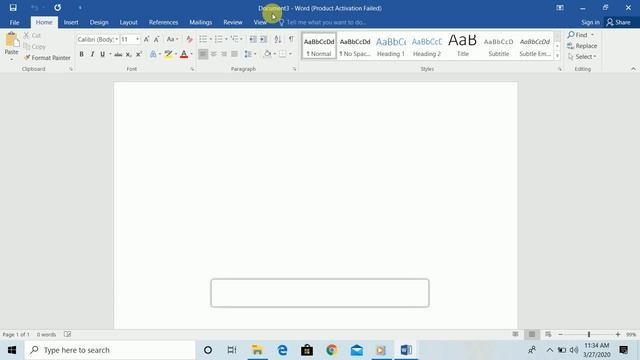Decrease the paragraph indent
Screen dimensions: 640x360
click(253, 39)
